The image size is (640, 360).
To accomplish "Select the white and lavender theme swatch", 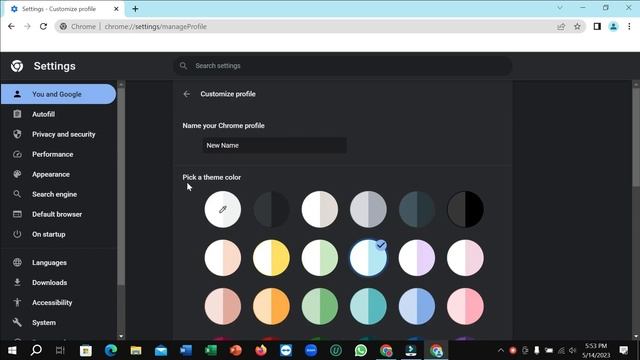I will coord(417,258).
